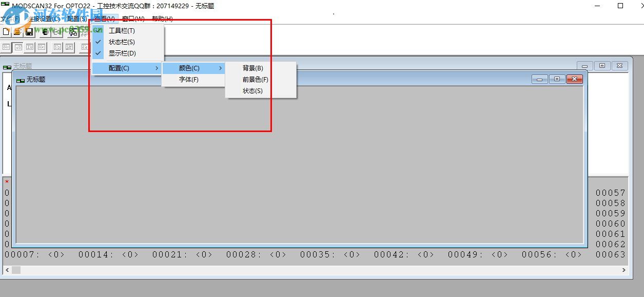Choose 背景(B) color option
Screen dimensions: 644x297
pos(253,68)
